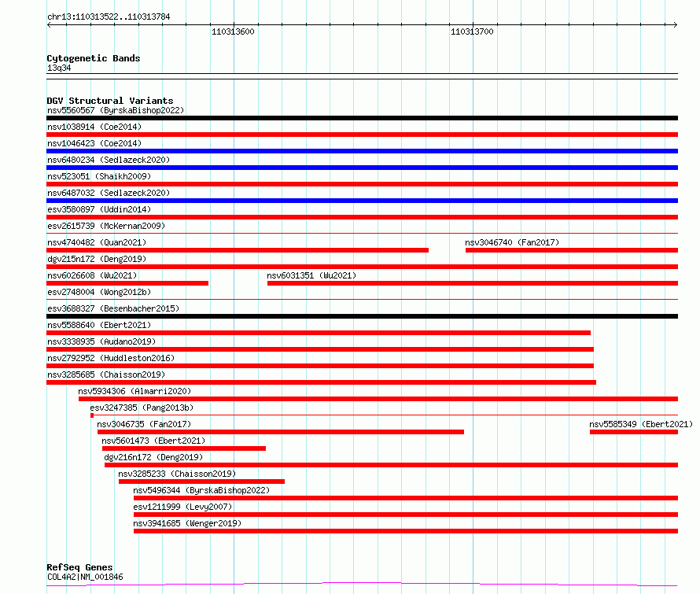Click the right arrow of the ruler
This screenshot has height=594, width=700.
[x=675, y=25]
